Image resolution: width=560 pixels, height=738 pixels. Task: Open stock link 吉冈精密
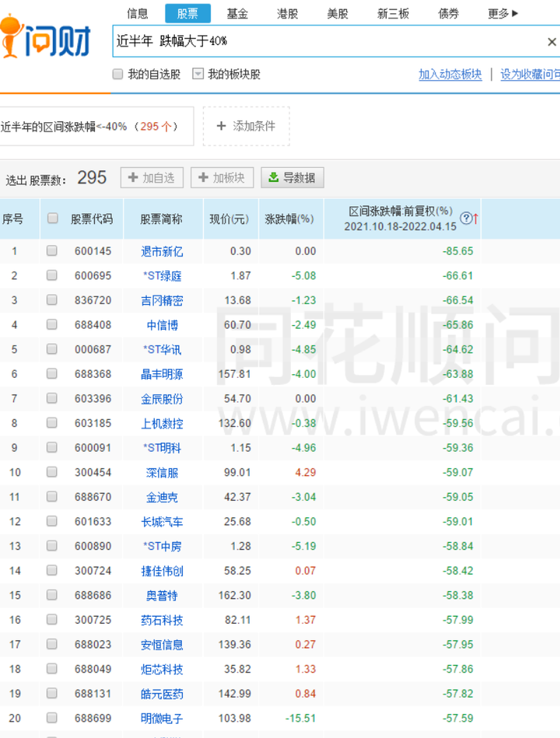(x=162, y=300)
